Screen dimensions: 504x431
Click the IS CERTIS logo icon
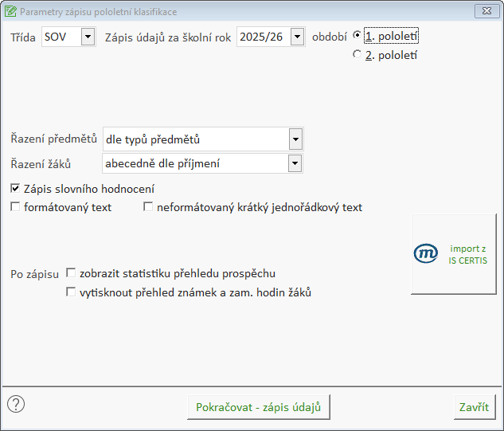427,254
